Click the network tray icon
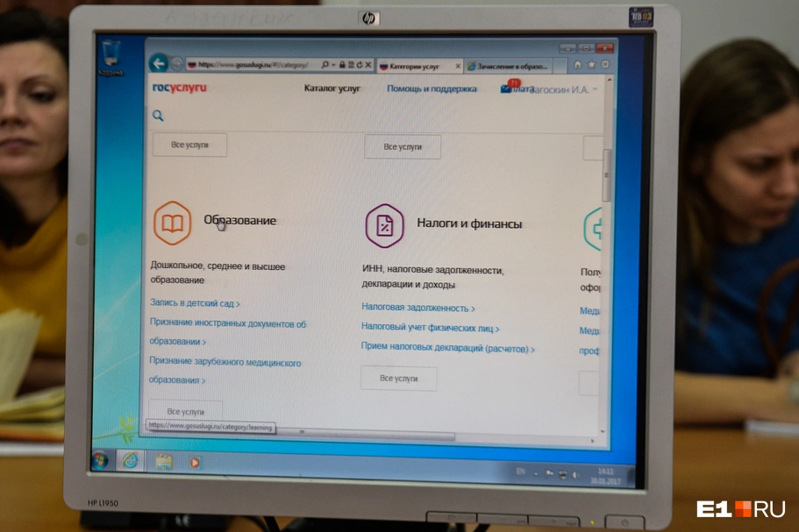Viewport: 799px width, 532px height. coord(562,474)
